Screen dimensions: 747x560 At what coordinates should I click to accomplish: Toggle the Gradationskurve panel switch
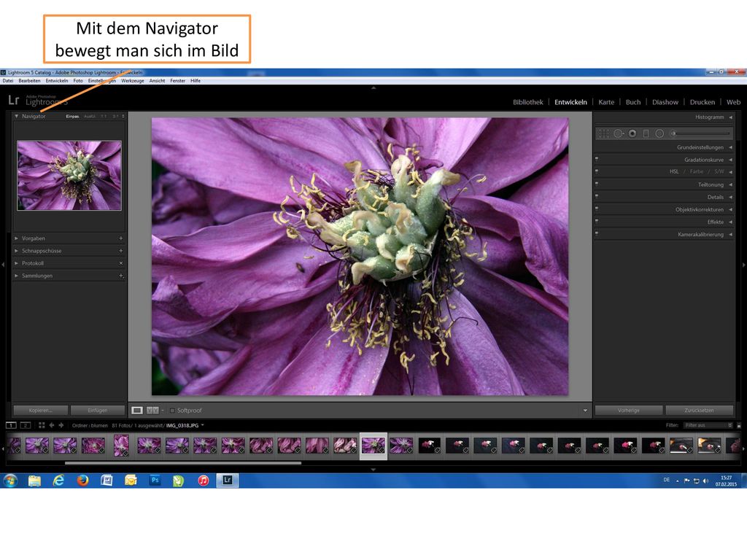point(597,158)
